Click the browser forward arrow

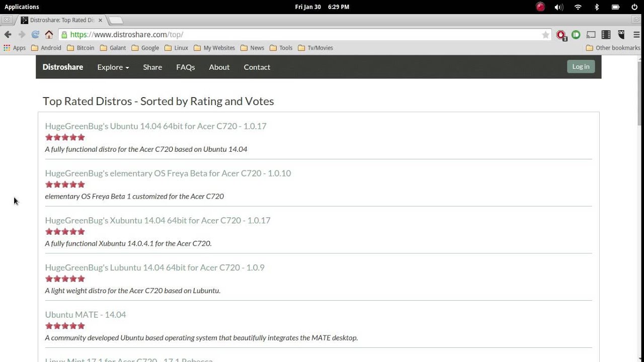[22, 35]
